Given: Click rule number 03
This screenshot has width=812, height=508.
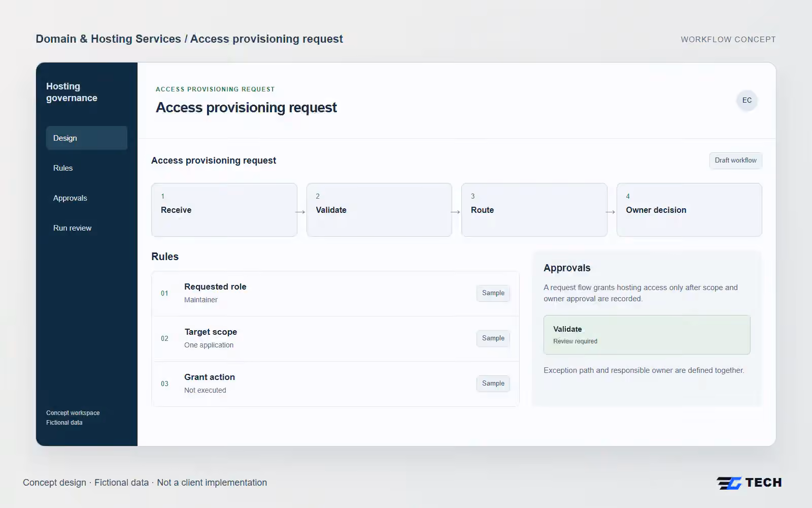Looking at the screenshot, I should [x=164, y=384].
